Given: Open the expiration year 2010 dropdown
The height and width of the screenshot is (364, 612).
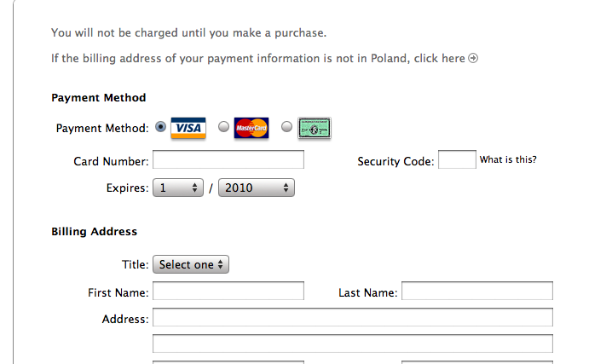Looking at the screenshot, I should pos(257,188).
